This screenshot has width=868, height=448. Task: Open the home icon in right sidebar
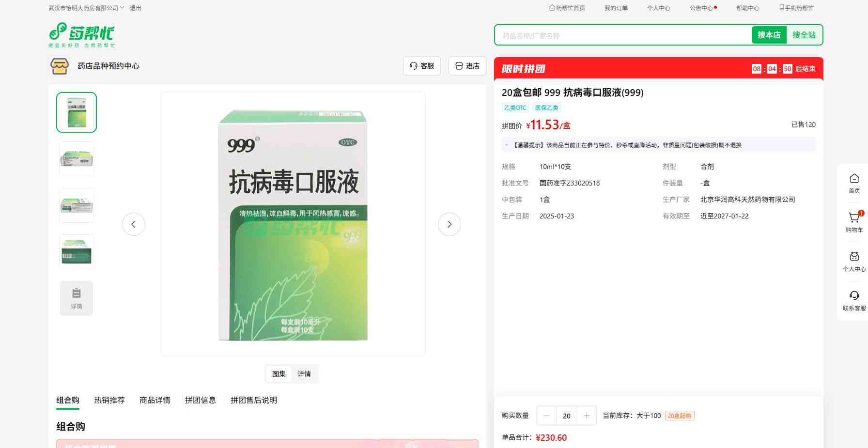pos(854,179)
